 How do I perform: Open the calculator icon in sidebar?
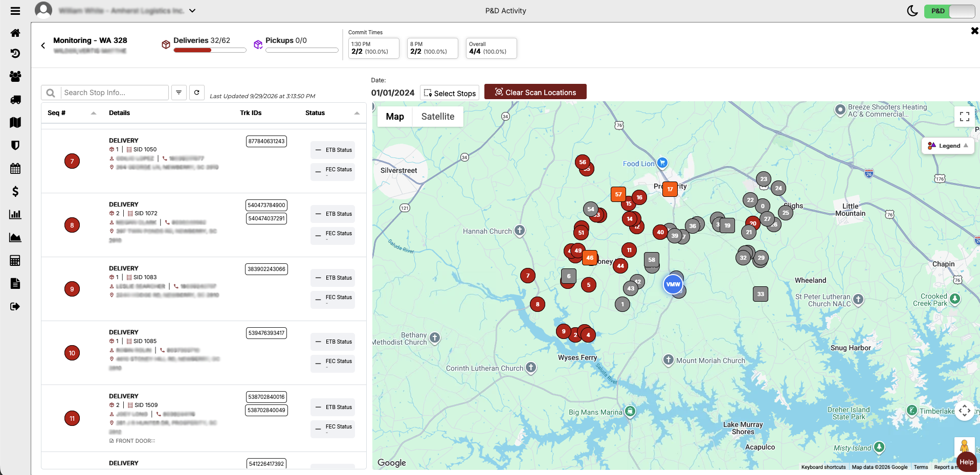[x=15, y=260]
